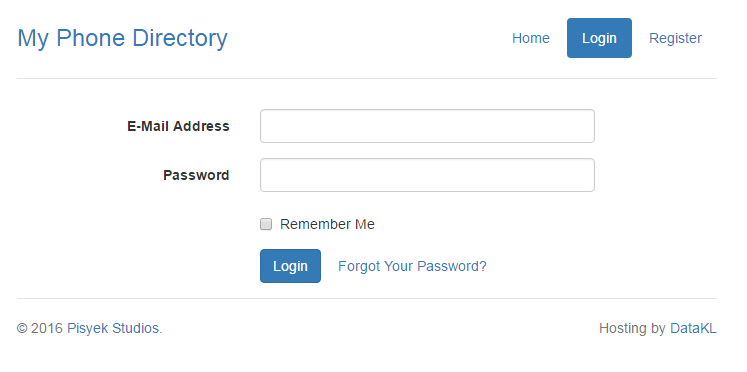Viewport: 747px width, 372px height.
Task: Click the bold E-Mail Address label
Action: [178, 126]
